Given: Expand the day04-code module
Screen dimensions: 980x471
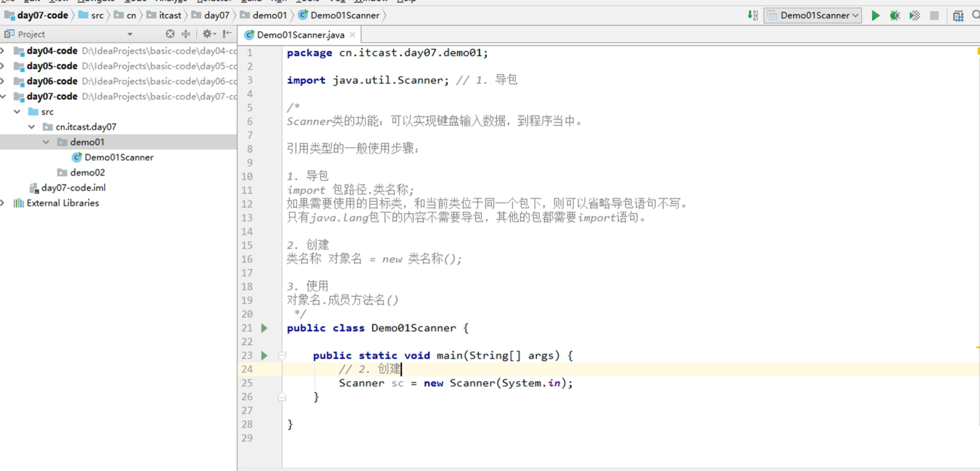Looking at the screenshot, I should 3,50.
